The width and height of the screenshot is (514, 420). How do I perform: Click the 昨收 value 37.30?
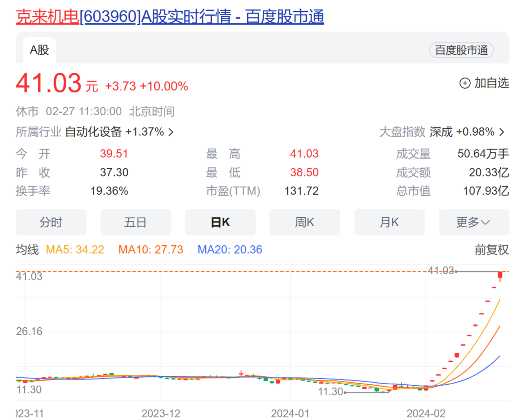tap(114, 172)
